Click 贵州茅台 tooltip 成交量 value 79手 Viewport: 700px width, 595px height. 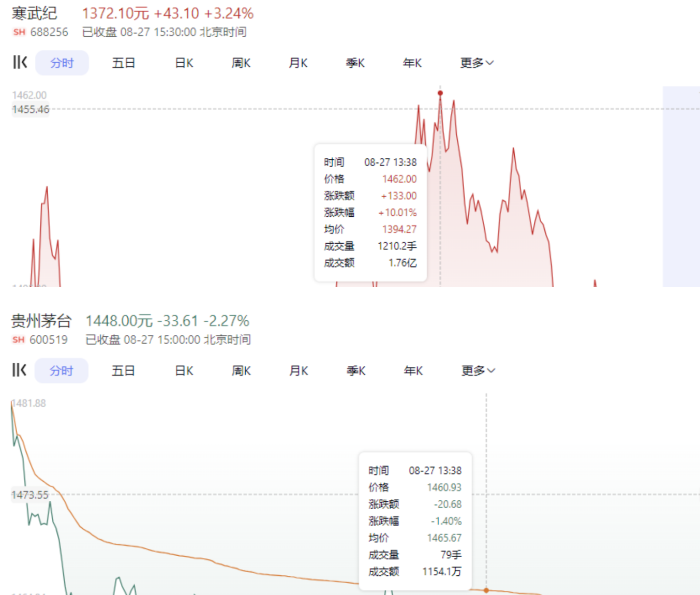click(x=451, y=555)
